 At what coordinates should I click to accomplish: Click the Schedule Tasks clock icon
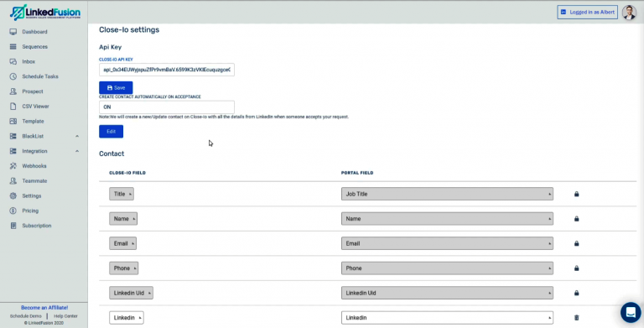tap(13, 76)
